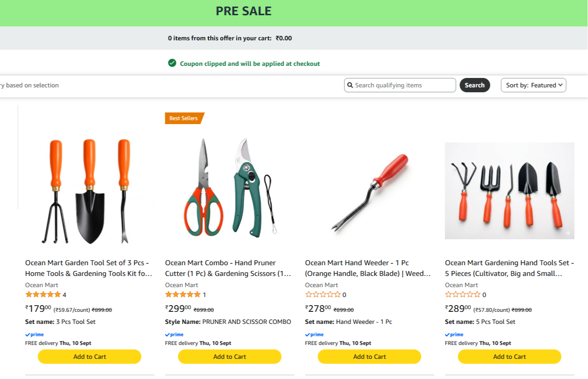The height and width of the screenshot is (379, 588).
Task: Click the Search qualifying items field
Action: [400, 85]
